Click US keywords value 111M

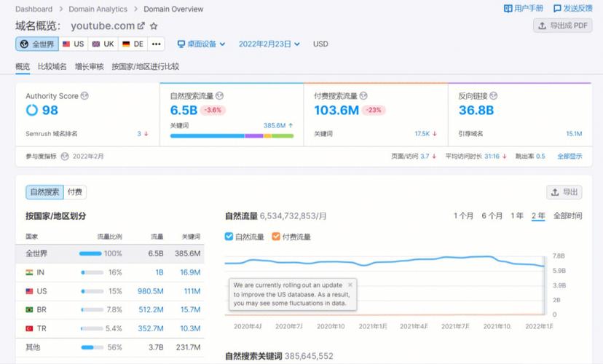(192, 291)
